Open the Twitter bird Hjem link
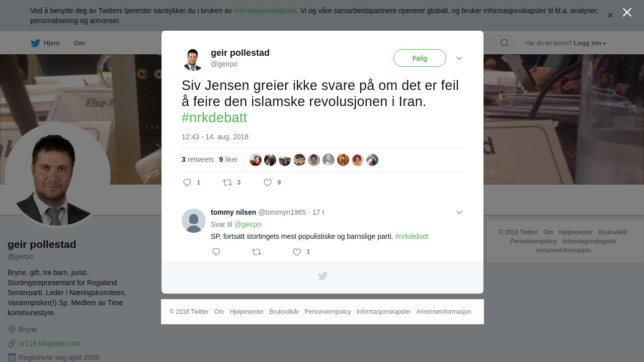The height and width of the screenshot is (362, 644). [45, 43]
